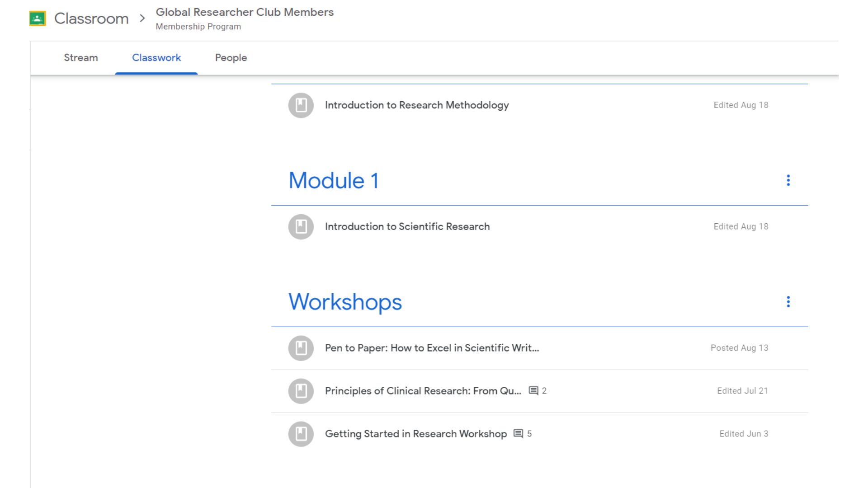The image size is (868, 488).
Task: Click 'Edited Aug 18' on Research Methodology row
Action: 741,105
